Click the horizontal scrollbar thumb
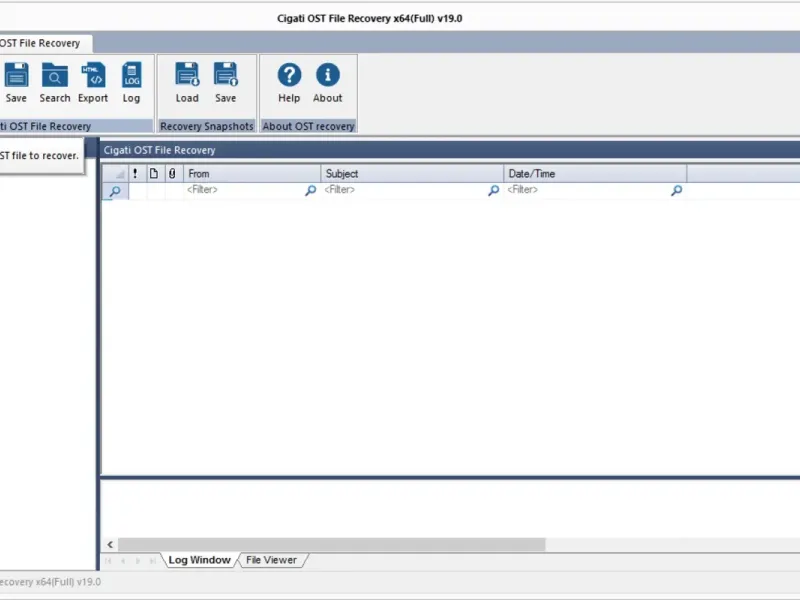 tap(332, 545)
